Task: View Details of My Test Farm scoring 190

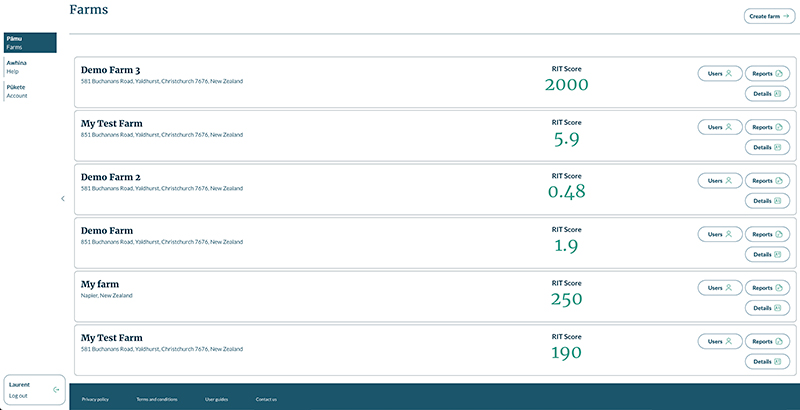Action: point(767,362)
